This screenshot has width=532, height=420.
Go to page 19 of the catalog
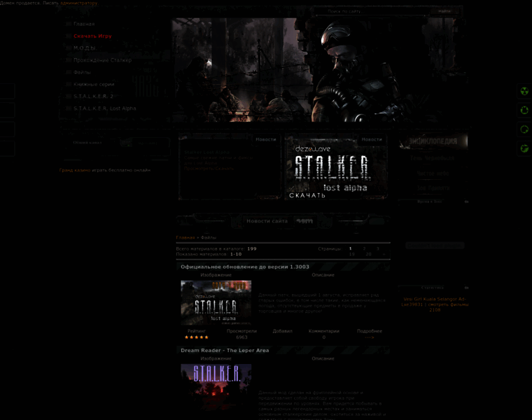click(352, 254)
